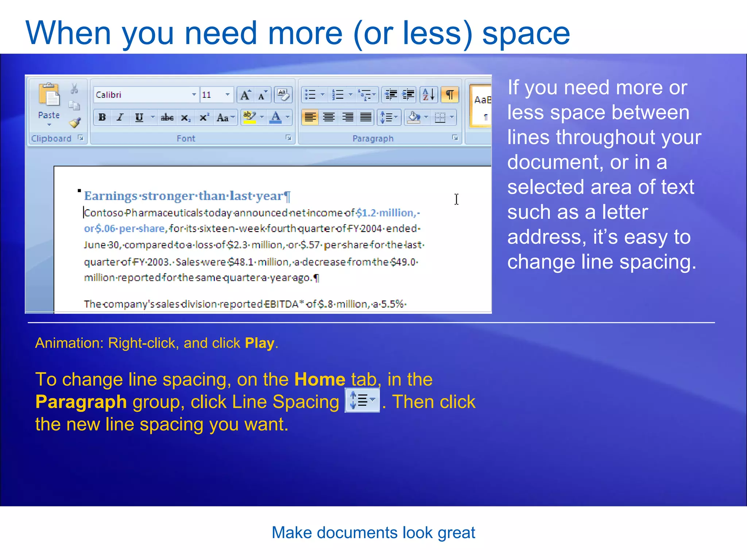747x560 pixels.
Task: Click the Grow Font button
Action: (245, 95)
